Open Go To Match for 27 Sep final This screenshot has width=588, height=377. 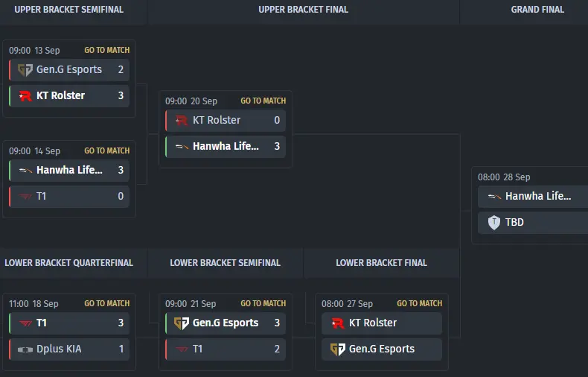(419, 303)
